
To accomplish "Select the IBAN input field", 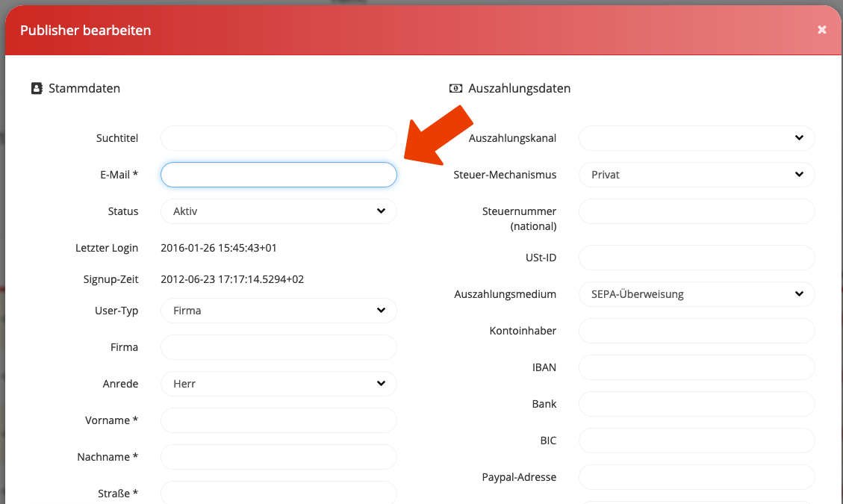I will [x=696, y=367].
